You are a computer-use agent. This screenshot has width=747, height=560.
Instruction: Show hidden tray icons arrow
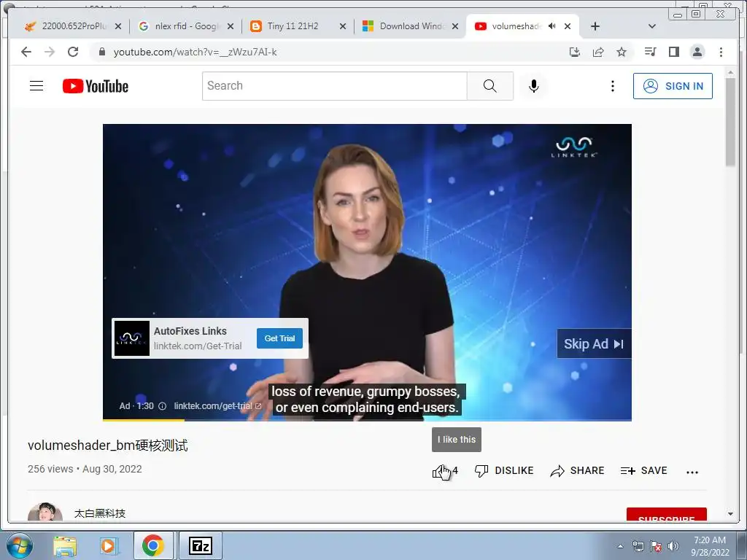pyautogui.click(x=620, y=546)
